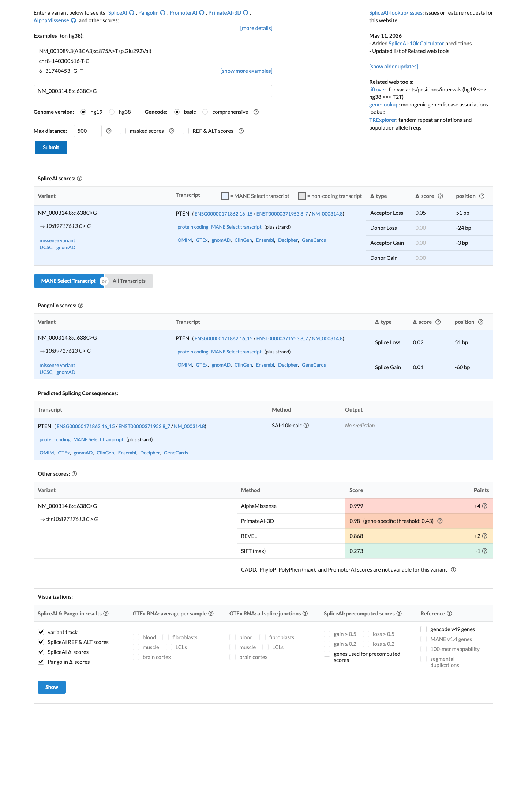Viewport: 532px width, 805px height.
Task: Open ClinGen link in SpliceAI transcript row
Action: pos(243,240)
